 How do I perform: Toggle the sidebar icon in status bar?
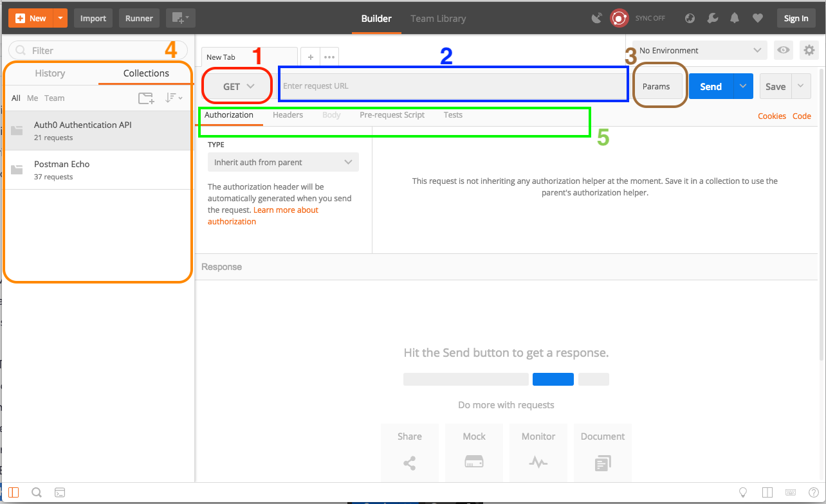(14, 492)
